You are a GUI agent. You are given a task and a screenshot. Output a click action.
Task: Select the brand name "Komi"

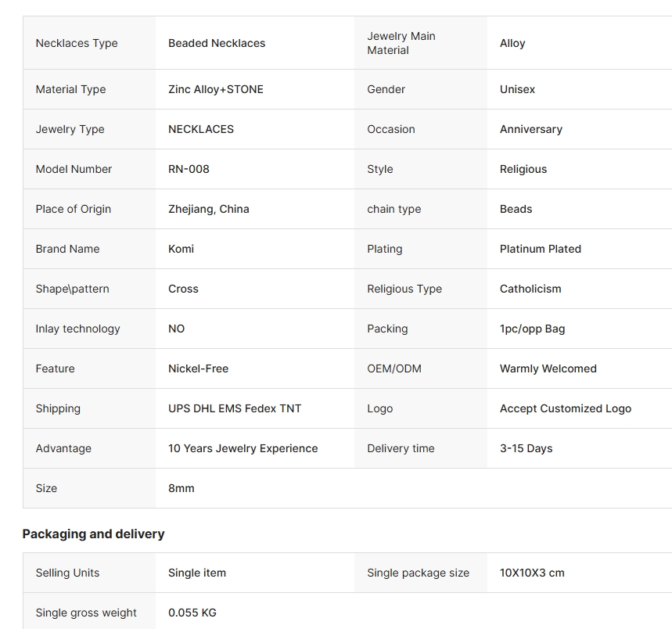(181, 249)
